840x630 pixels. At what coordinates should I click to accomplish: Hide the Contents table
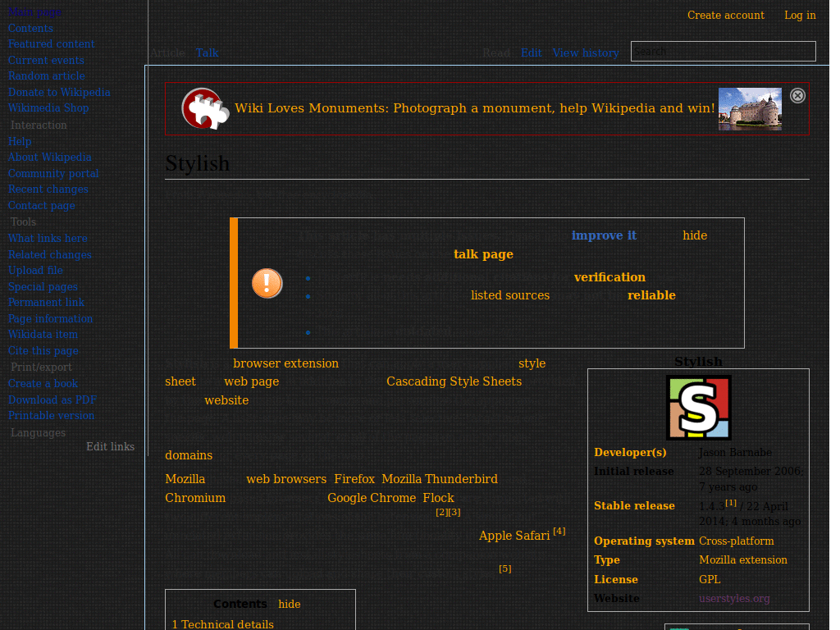[x=289, y=604]
